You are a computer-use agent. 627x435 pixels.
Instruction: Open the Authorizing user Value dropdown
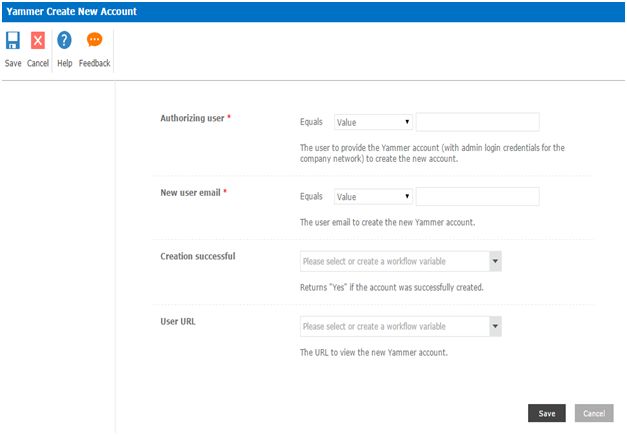(x=373, y=122)
